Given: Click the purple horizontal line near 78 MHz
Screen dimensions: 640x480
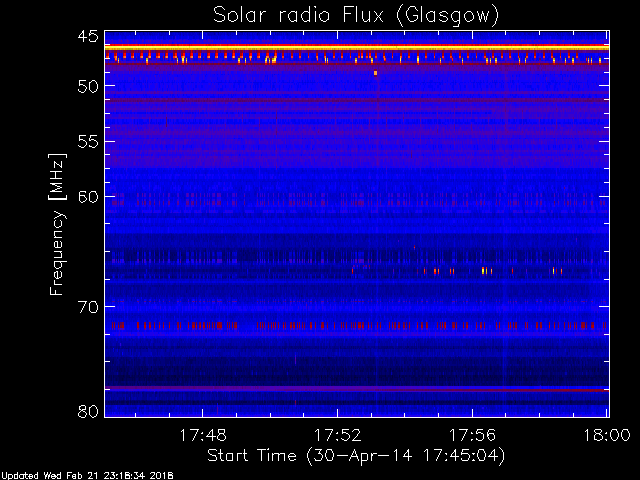Looking at the screenshot, I should (x=357, y=389).
